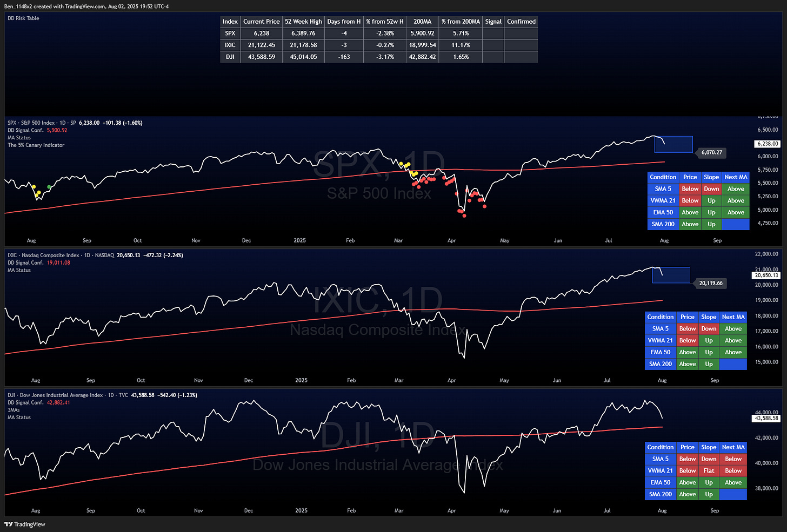Select the blue projection box on the IXIC chart

[x=671, y=275]
